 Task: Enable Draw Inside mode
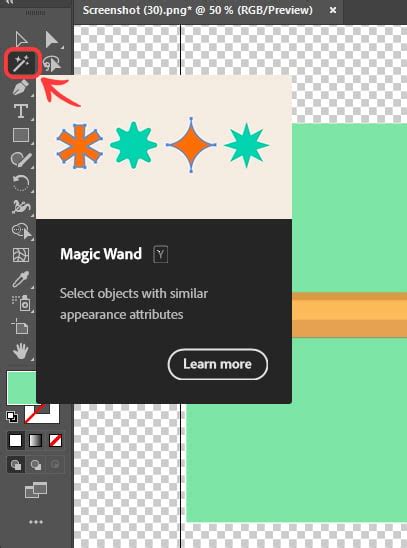point(55,465)
